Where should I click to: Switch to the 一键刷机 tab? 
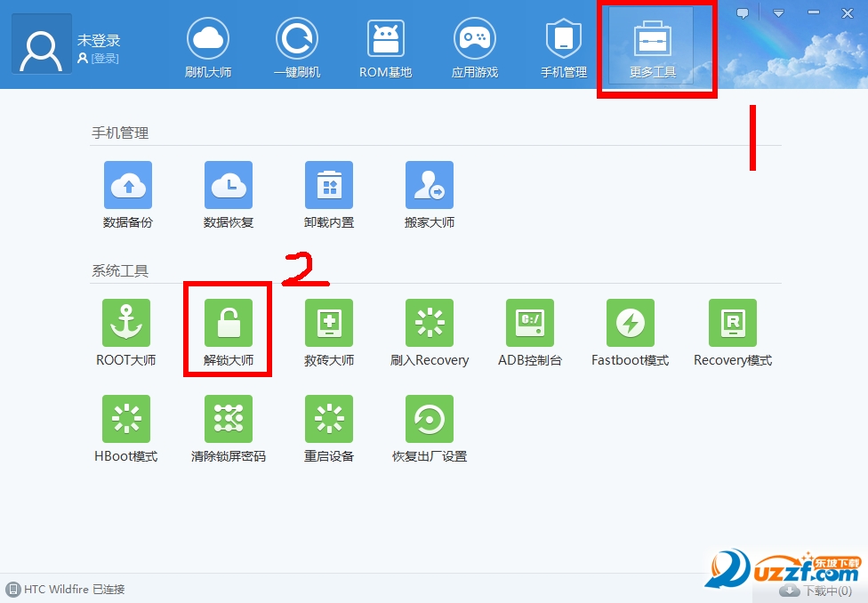296,48
